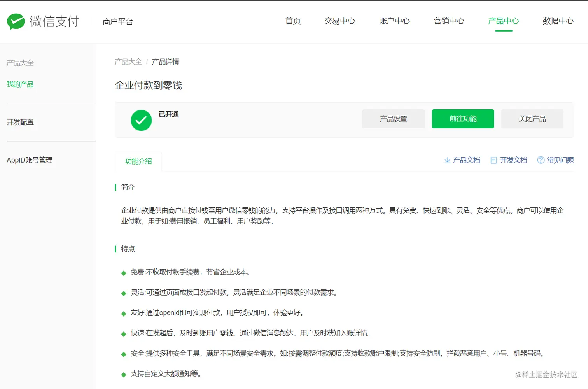Click the 支持自定义大额通知等 bullet line

(x=166, y=374)
